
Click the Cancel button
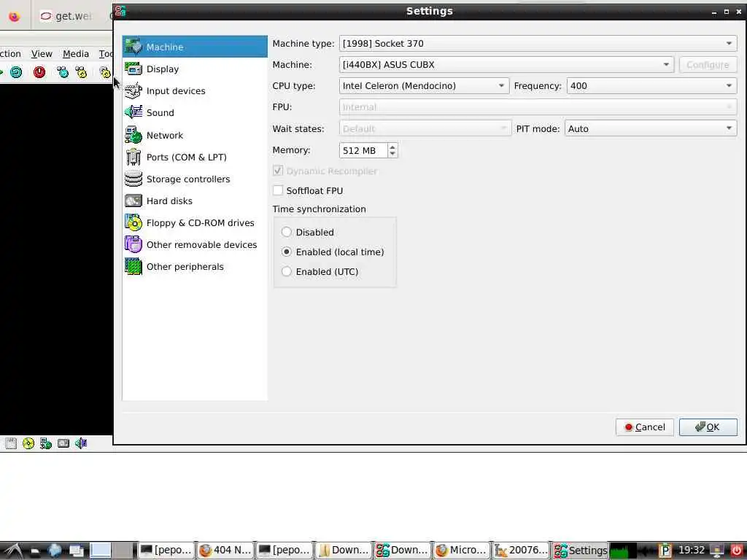[x=645, y=427]
